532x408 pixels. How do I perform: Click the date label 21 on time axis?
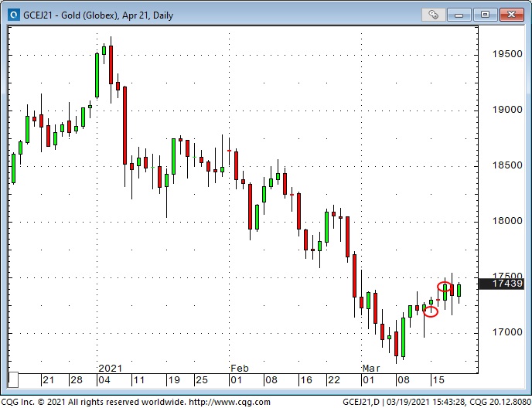pyautogui.click(x=48, y=380)
